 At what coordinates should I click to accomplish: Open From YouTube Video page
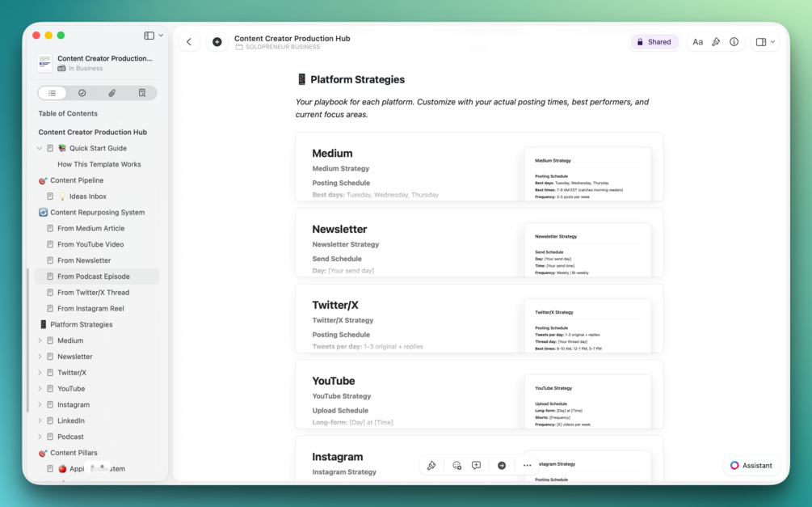90,245
